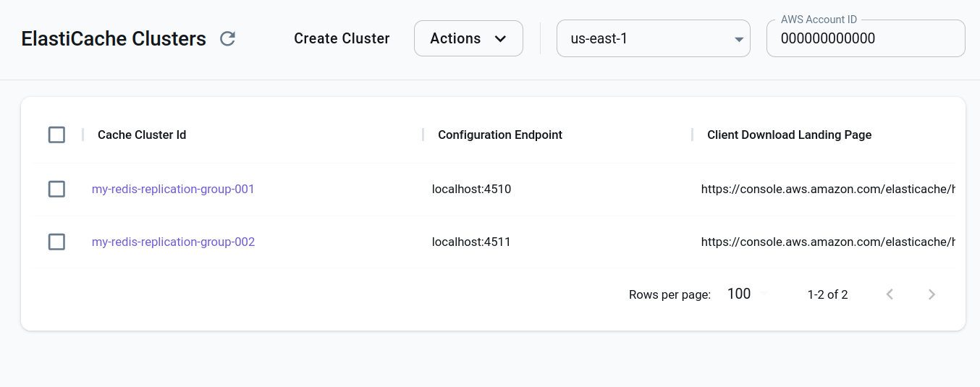Image resolution: width=980 pixels, height=387 pixels.
Task: Open the my-redis-replication-group-002 cluster link
Action: click(x=173, y=242)
